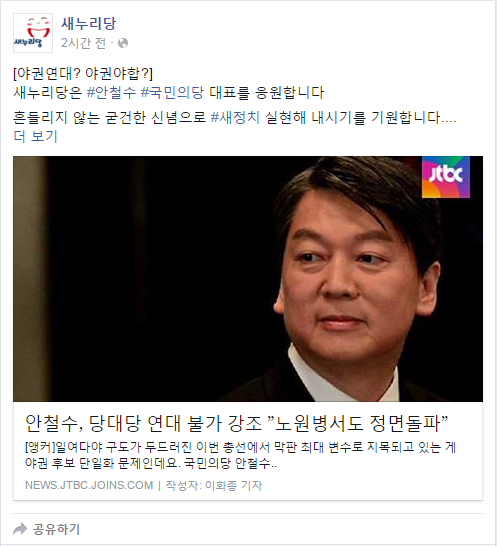Image resolution: width=497 pixels, height=546 pixels.
Task: Open the 새누리당 page name link
Action: 88,23
